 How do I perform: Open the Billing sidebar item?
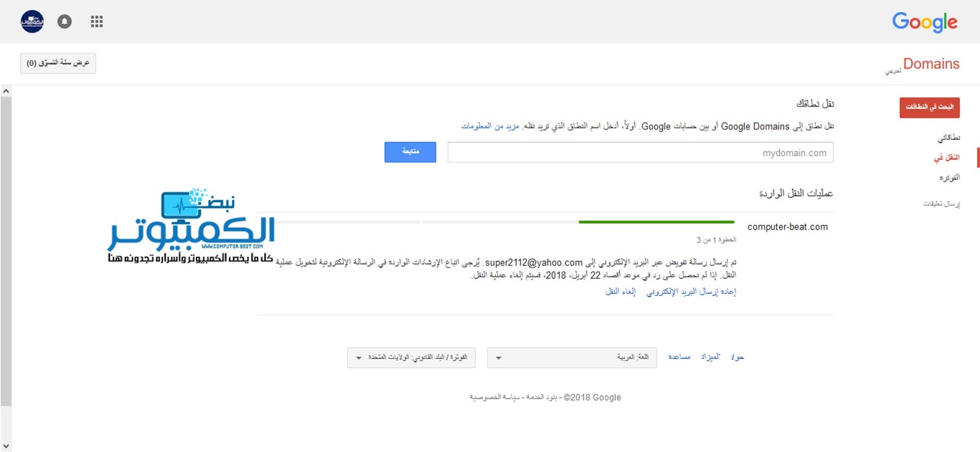(949, 178)
